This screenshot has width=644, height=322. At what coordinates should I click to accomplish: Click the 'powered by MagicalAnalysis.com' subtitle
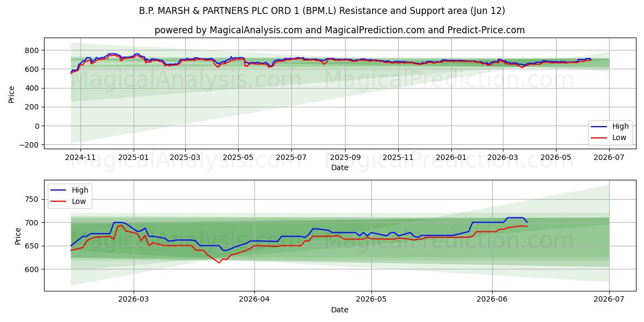coord(340,30)
